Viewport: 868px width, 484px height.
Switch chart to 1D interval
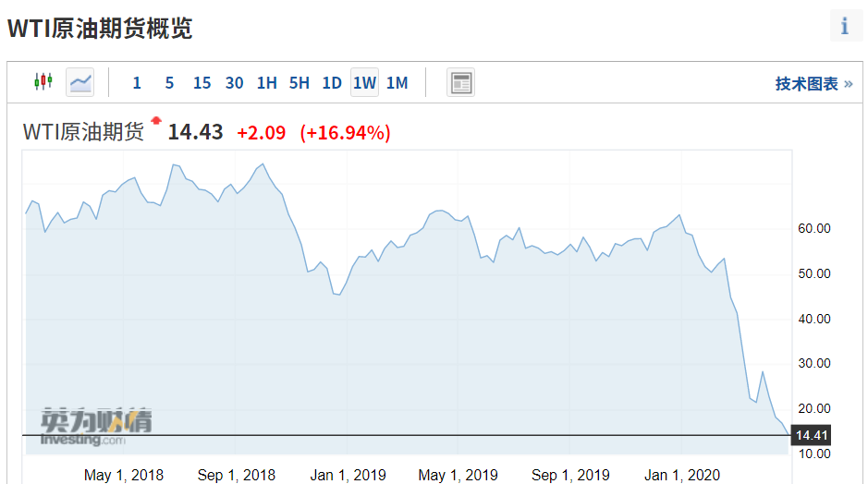click(332, 83)
